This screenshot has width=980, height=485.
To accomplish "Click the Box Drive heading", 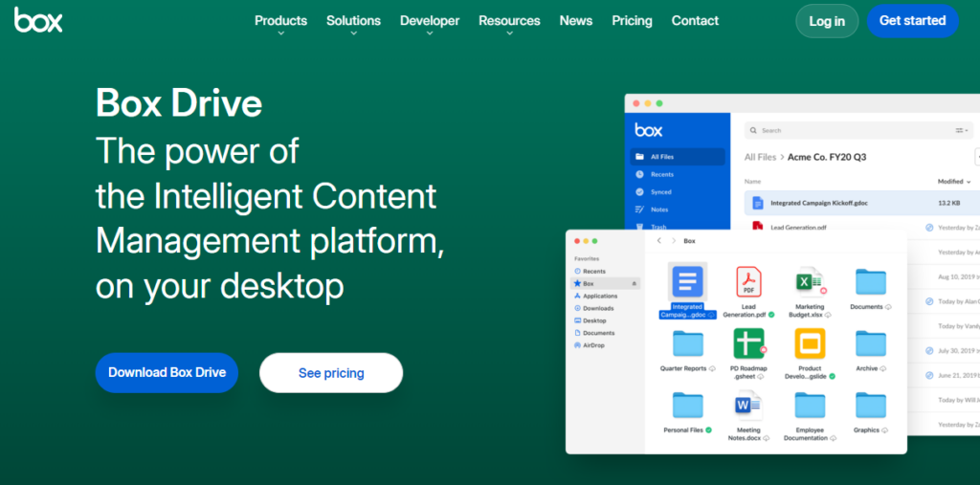I will pyautogui.click(x=179, y=103).
